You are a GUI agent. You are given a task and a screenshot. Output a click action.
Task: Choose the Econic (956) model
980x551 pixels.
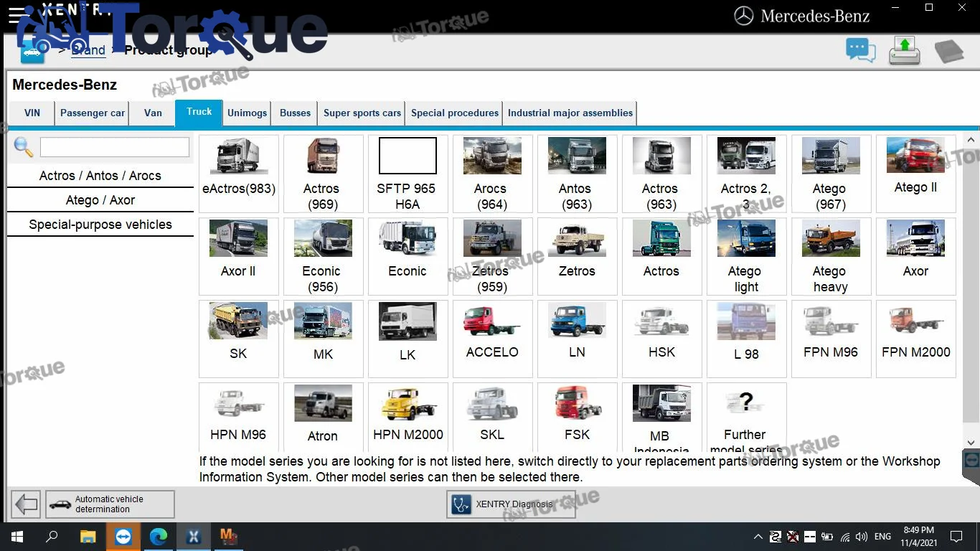point(324,256)
